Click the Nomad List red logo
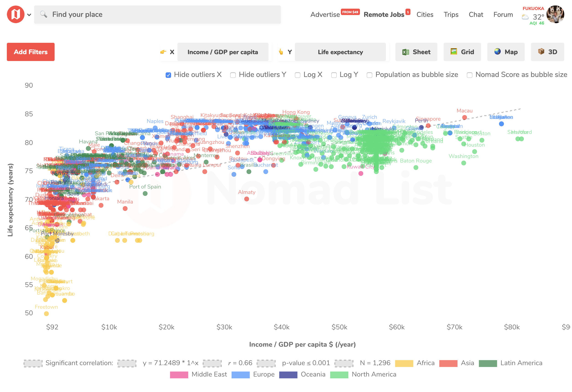The width and height of the screenshot is (572, 392). [x=15, y=14]
